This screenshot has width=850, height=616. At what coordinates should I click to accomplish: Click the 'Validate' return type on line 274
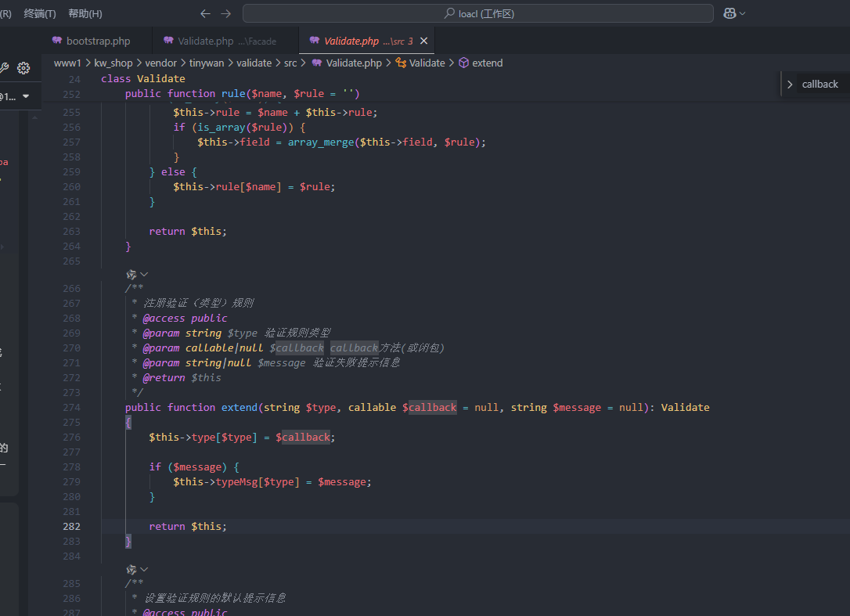coord(685,407)
